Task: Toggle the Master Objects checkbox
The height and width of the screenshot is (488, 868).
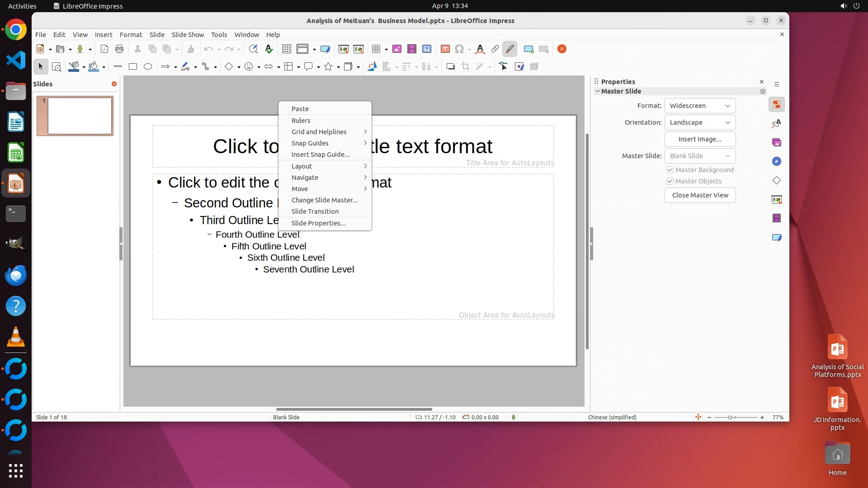Action: click(670, 181)
